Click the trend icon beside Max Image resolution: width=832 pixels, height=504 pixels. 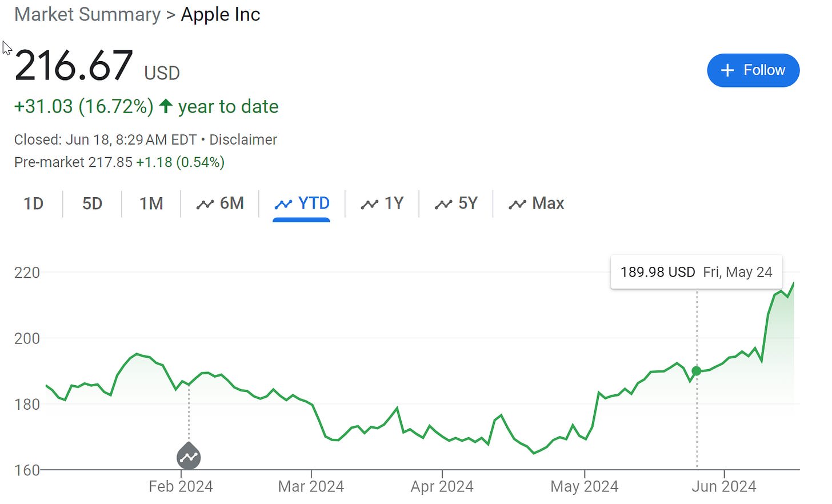click(x=517, y=204)
